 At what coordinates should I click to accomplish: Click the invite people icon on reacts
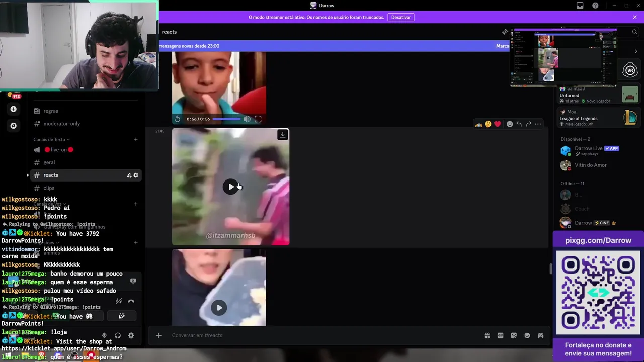pos(129,175)
